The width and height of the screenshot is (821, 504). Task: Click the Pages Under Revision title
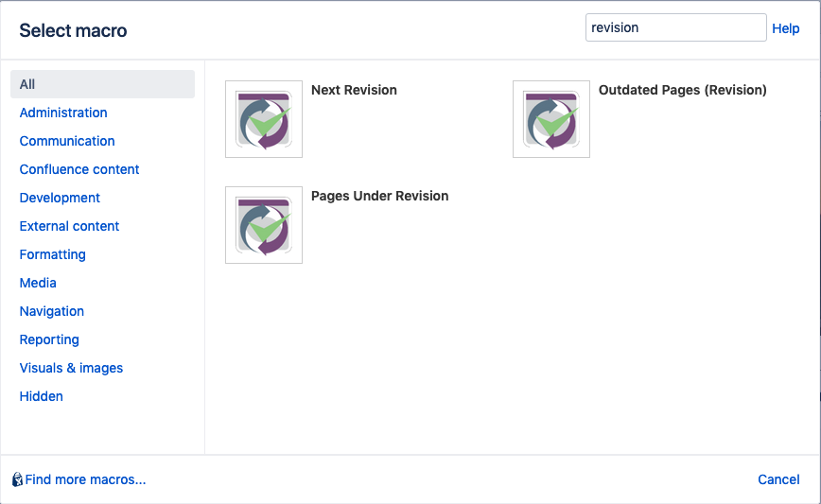379,196
